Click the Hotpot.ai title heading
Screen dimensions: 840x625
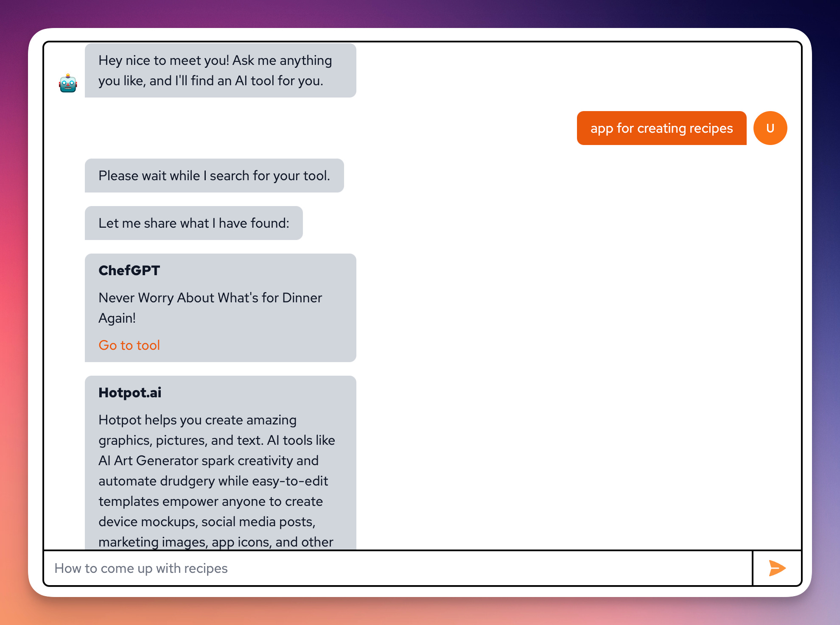(130, 393)
